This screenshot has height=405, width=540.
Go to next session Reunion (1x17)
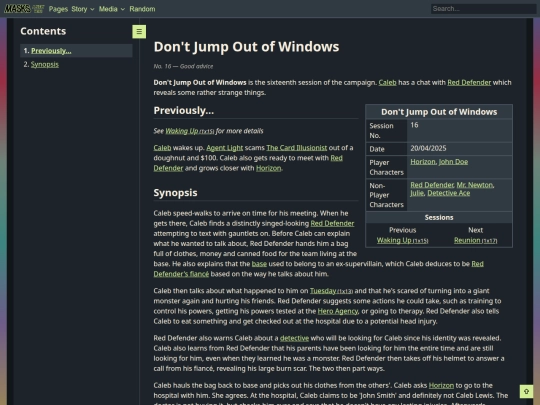475,240
